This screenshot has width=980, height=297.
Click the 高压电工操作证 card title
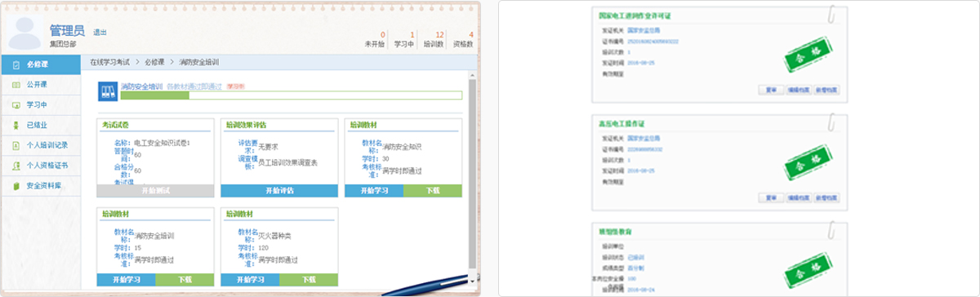pos(621,123)
